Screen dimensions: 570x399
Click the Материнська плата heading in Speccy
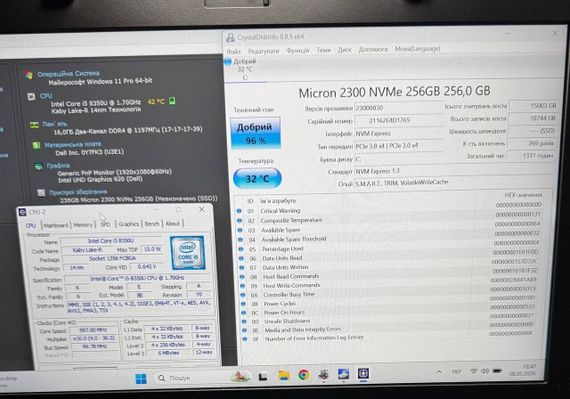tap(73, 145)
